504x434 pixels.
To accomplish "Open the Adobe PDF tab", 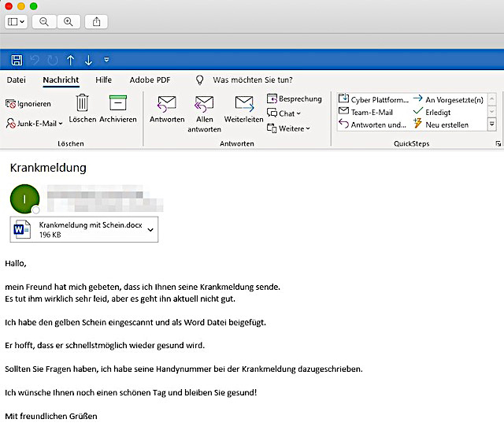I will tap(149, 80).
